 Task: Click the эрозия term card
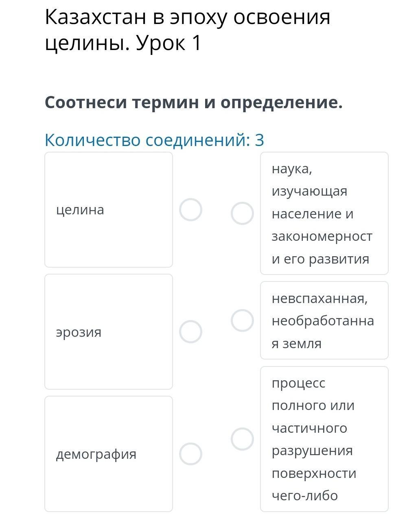[x=108, y=332]
